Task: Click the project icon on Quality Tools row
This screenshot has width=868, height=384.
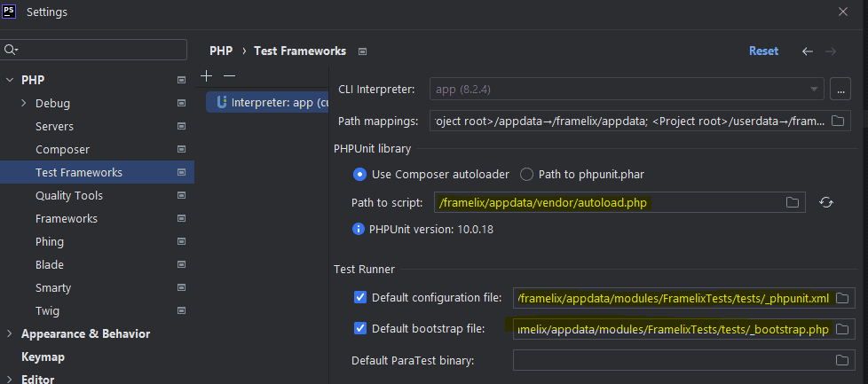Action: click(181, 196)
